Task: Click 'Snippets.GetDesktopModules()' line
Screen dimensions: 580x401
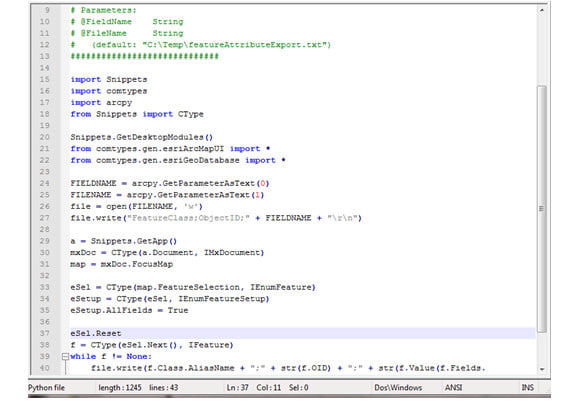Action: pos(142,137)
